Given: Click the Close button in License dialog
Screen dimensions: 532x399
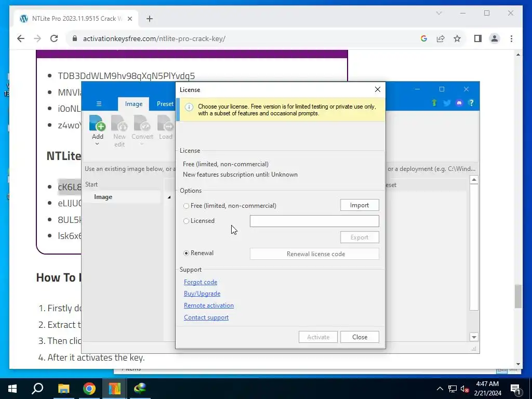Looking at the screenshot, I should coord(360,337).
